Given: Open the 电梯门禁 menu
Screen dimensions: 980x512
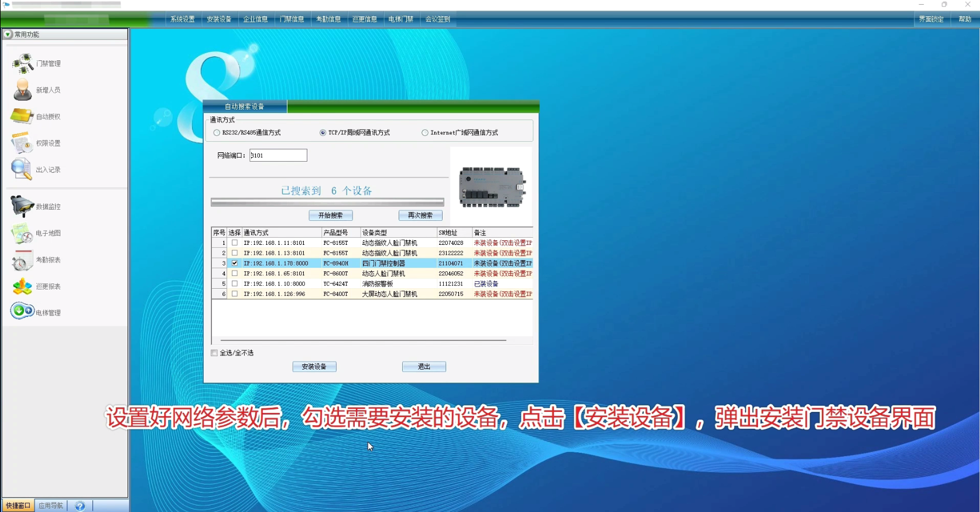Looking at the screenshot, I should pyautogui.click(x=401, y=19).
